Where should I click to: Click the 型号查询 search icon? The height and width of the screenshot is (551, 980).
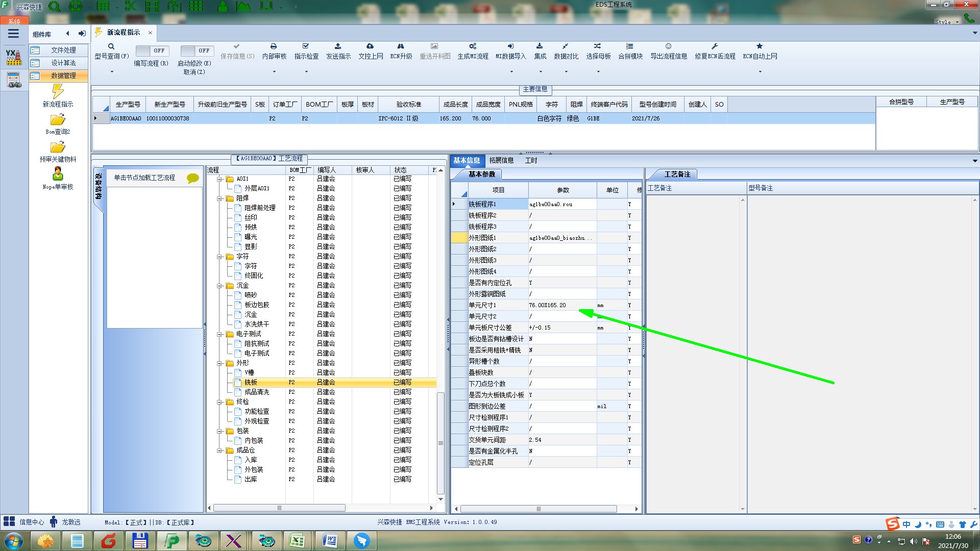(x=111, y=46)
